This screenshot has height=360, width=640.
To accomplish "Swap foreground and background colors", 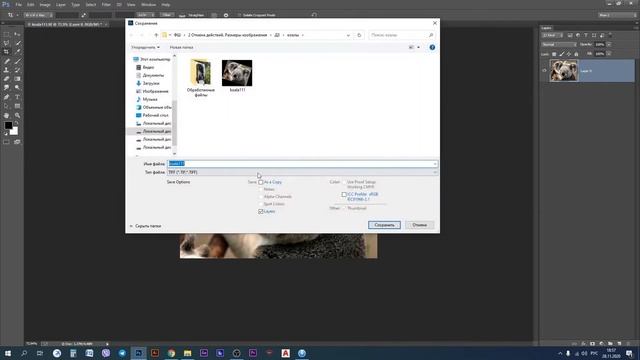I will pyautogui.click(x=16, y=123).
